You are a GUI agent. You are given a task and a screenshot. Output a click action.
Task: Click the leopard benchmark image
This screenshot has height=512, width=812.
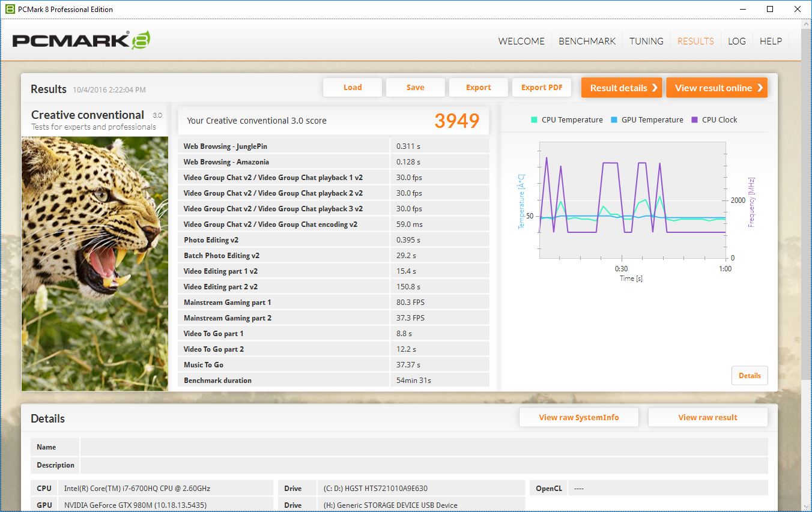[x=95, y=263]
